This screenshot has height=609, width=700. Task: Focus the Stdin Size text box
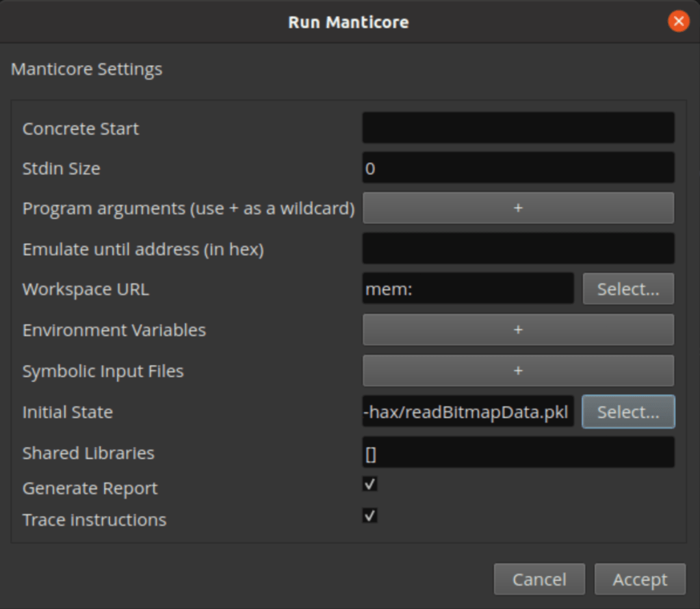pyautogui.click(x=518, y=168)
